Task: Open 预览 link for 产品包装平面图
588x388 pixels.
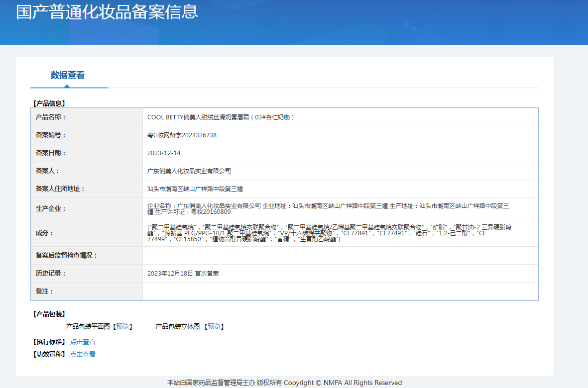Action: 122,327
